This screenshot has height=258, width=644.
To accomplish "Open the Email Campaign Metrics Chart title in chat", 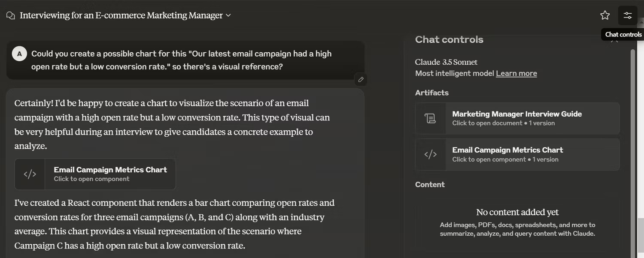I will click(x=110, y=170).
